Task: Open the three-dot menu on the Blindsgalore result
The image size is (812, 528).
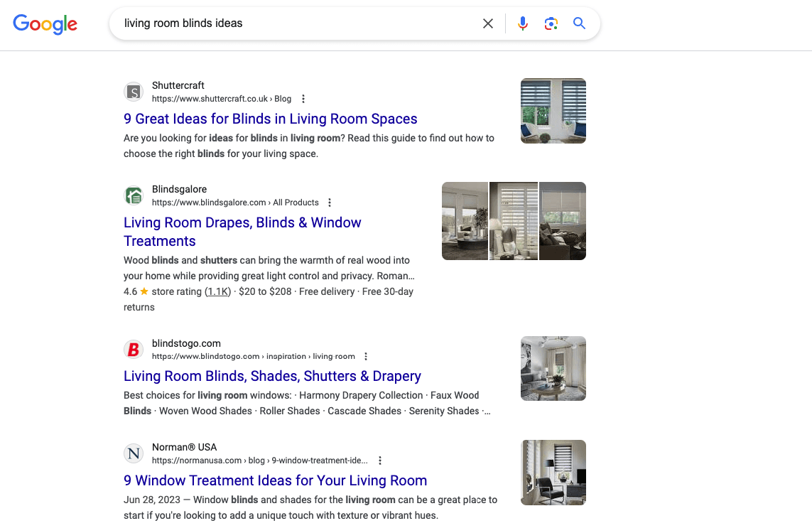Action: 330,203
